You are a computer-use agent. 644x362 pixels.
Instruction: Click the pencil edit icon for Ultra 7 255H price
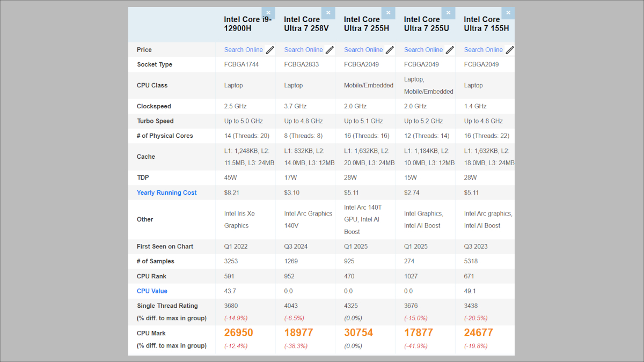389,49
